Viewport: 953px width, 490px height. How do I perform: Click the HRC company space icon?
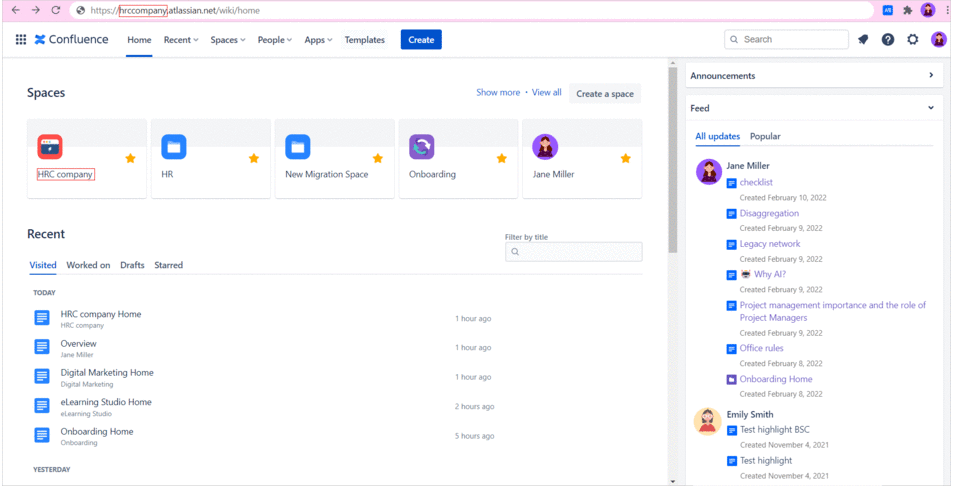(x=50, y=147)
